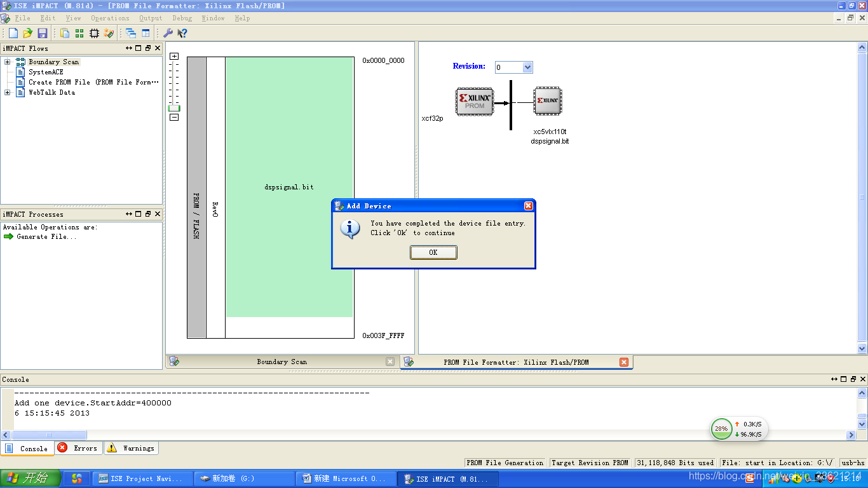Switch to the Errors tab
Screen dimensions: 868x488
[78, 448]
